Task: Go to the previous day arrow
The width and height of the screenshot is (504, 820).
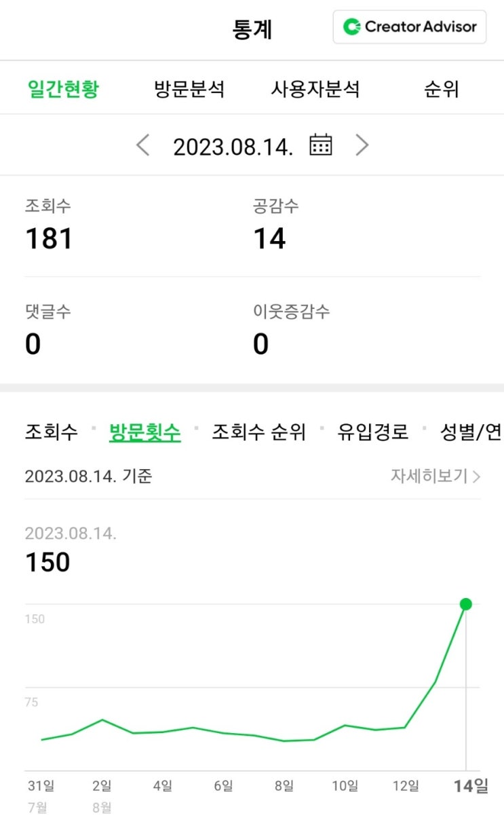Action: 142,145
